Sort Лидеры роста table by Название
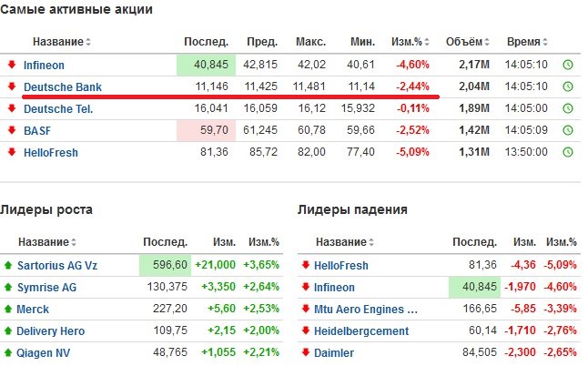The width and height of the screenshot is (588, 366). click(47, 242)
